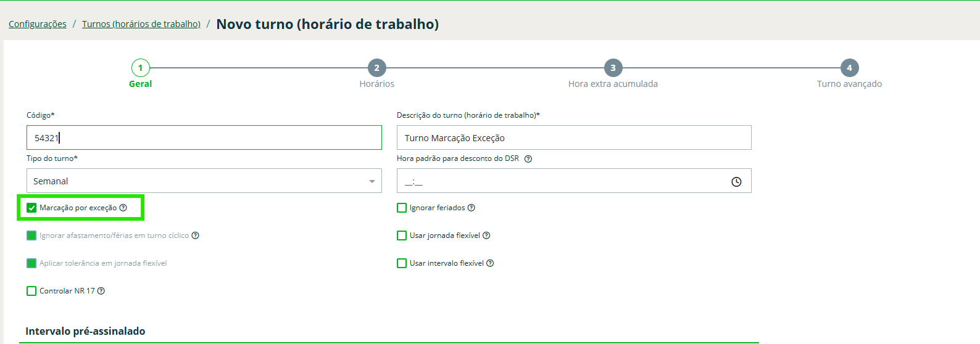Click help icon beside Controlar NR 17
980x344 pixels.
[x=101, y=291]
